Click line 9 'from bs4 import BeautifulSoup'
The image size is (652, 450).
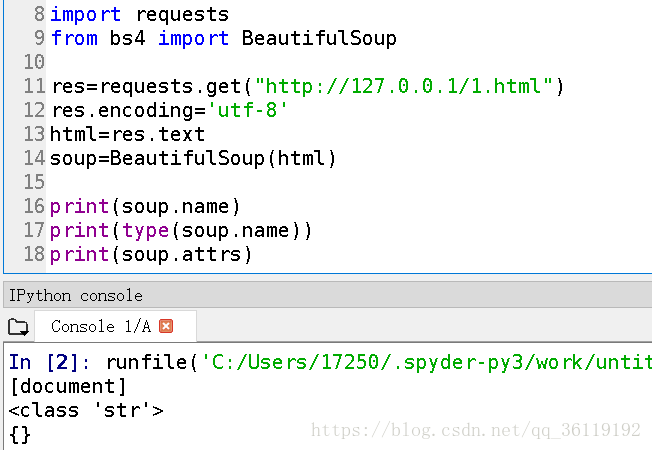click(223, 38)
